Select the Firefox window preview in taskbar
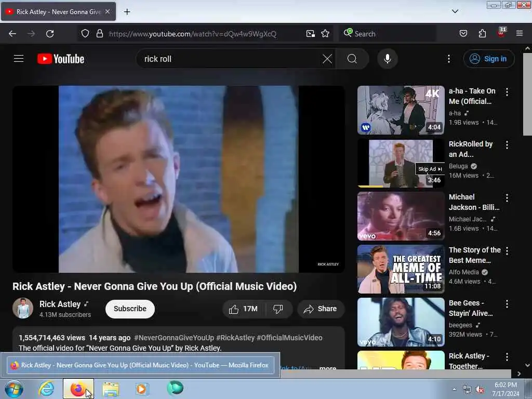 point(140,365)
